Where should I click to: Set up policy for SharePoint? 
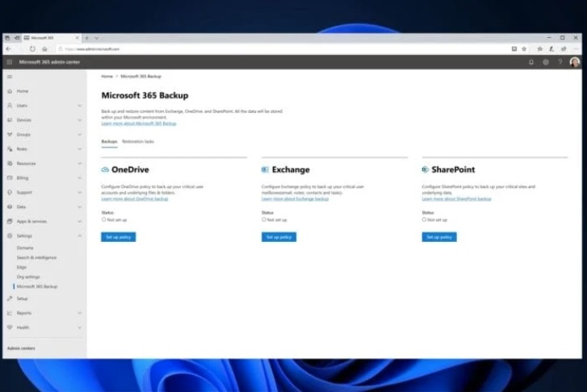point(439,237)
